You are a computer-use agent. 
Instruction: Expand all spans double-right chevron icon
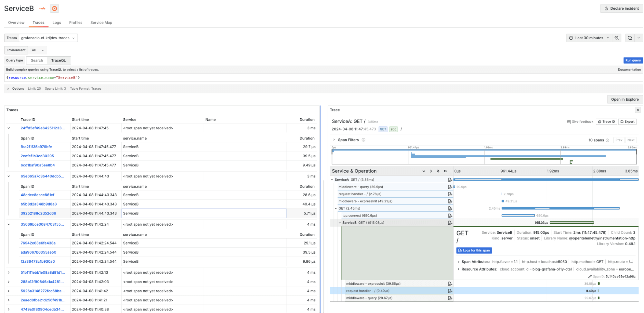pyautogui.click(x=445, y=171)
